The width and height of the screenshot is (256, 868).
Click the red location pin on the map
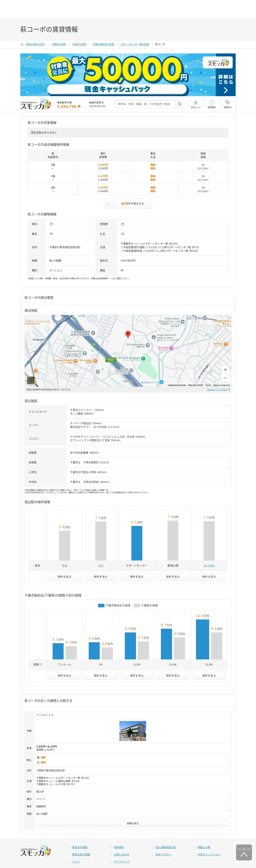coord(128,334)
